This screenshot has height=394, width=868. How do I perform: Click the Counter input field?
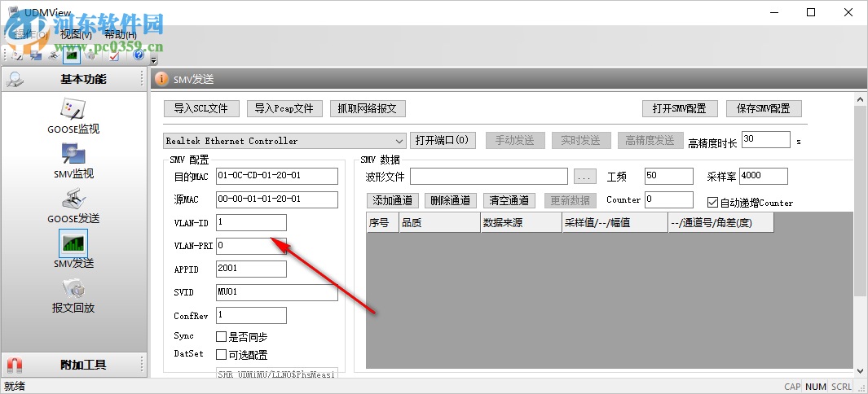tap(668, 199)
